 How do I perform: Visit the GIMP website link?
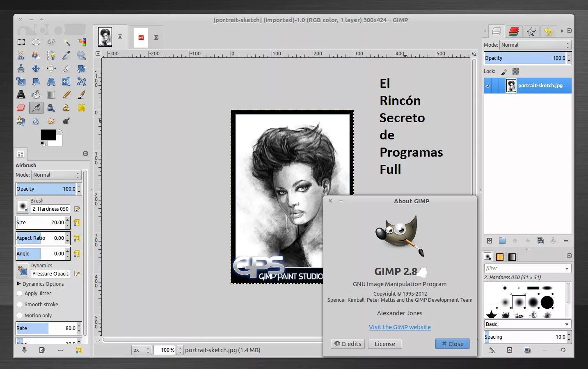click(x=400, y=327)
